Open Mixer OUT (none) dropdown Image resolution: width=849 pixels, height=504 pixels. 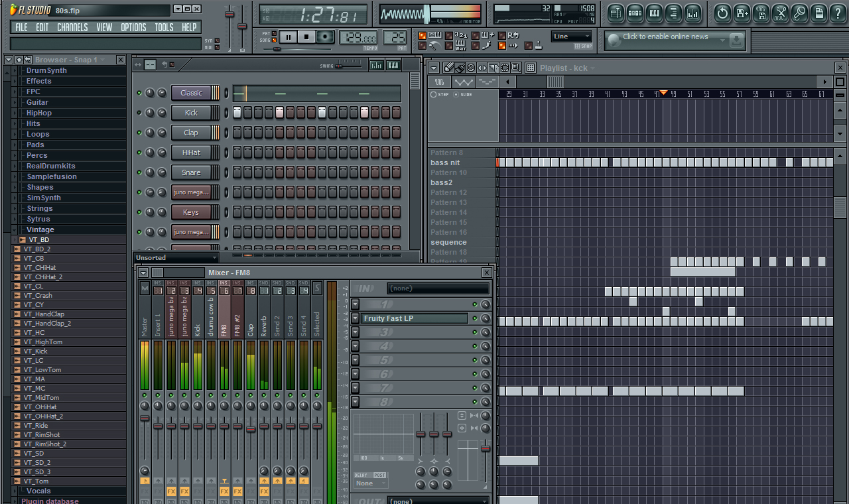[438, 501]
